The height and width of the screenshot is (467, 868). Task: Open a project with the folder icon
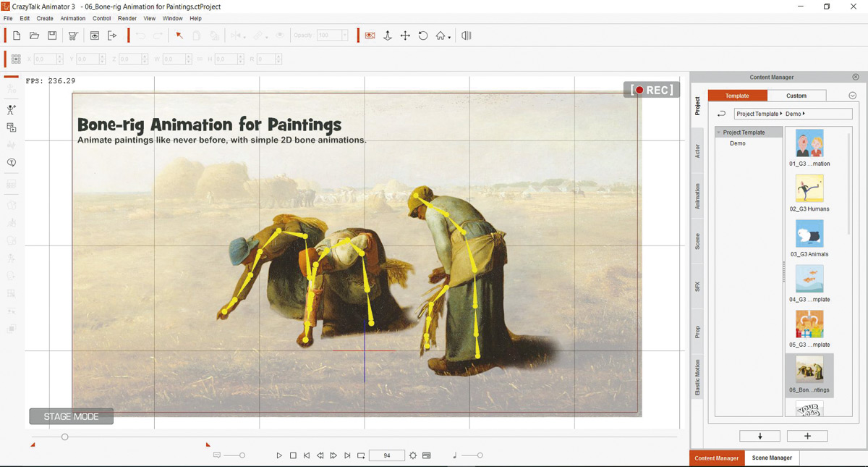(x=34, y=35)
